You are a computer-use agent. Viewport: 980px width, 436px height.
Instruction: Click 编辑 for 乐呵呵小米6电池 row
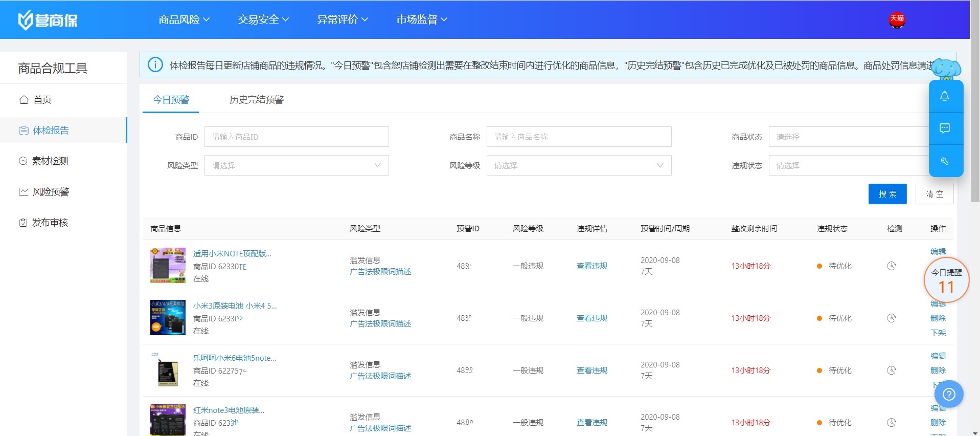[x=938, y=356]
